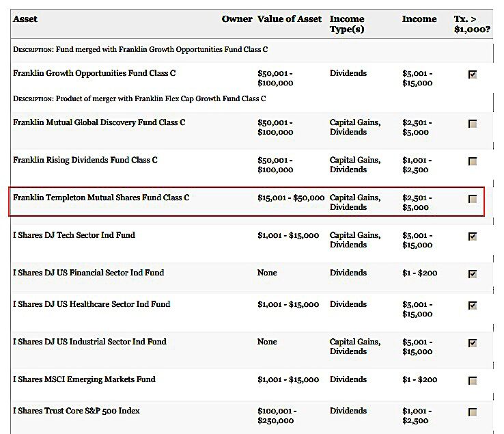Click $1 - $200 income for Emerging Markets
The height and width of the screenshot is (434, 504).
[420, 379]
